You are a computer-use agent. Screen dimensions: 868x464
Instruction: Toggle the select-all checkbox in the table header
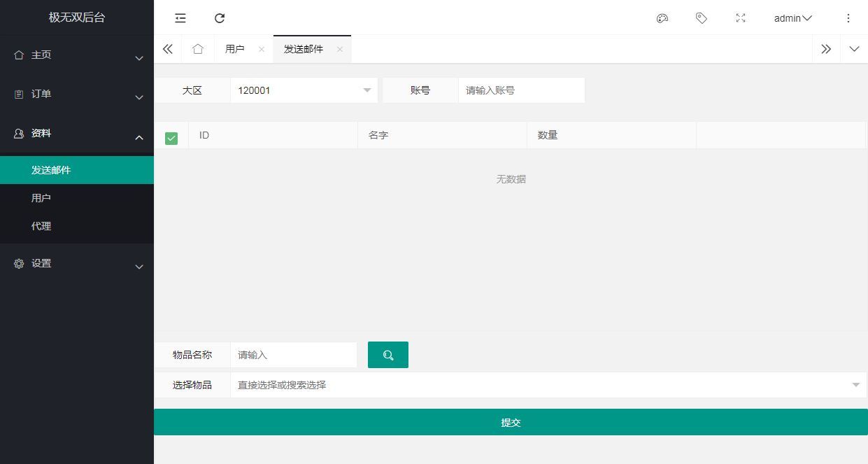click(x=171, y=138)
